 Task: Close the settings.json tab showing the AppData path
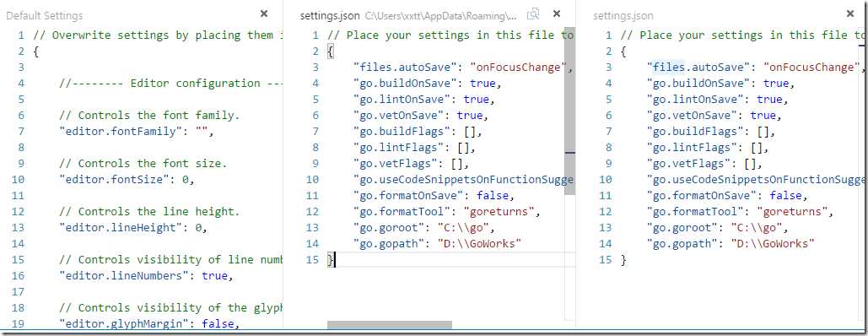pyautogui.click(x=557, y=14)
